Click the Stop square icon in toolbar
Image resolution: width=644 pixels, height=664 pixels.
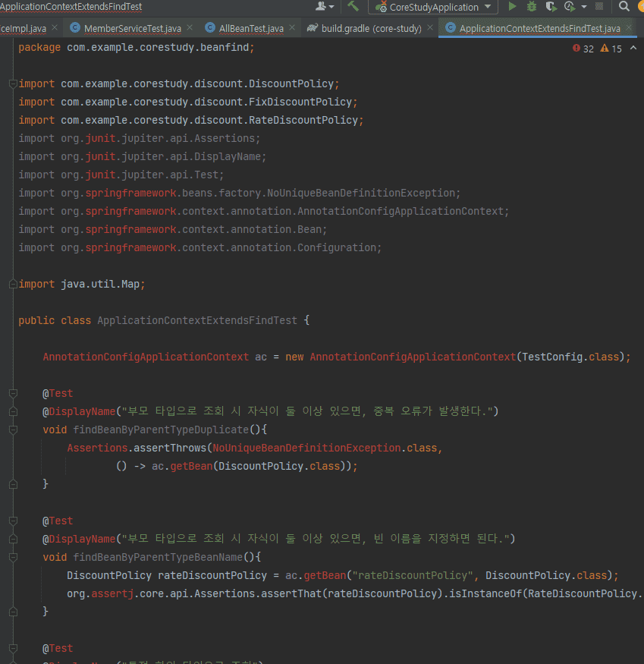(599, 7)
